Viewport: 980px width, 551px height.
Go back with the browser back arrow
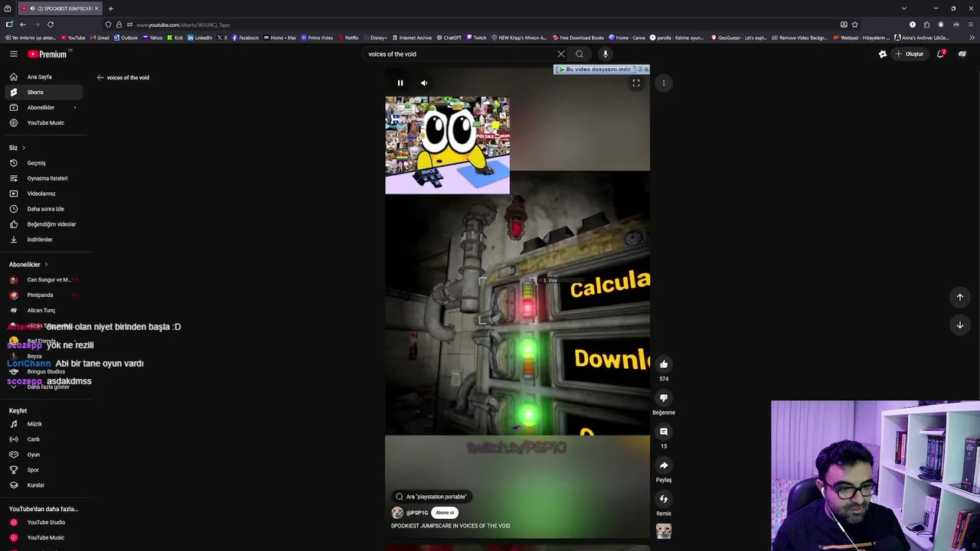22,24
